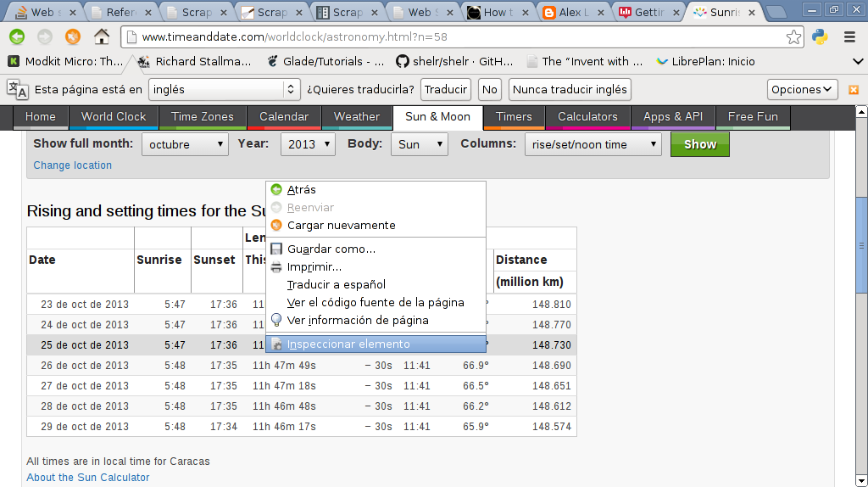Close the translate bar with orange X
This screenshot has width=868, height=487.
(854, 89)
